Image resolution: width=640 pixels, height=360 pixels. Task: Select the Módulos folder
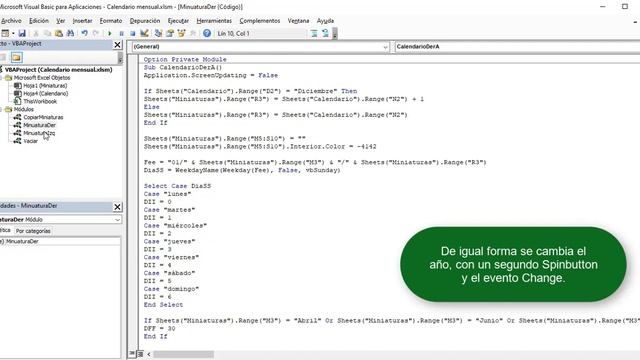(x=24, y=109)
